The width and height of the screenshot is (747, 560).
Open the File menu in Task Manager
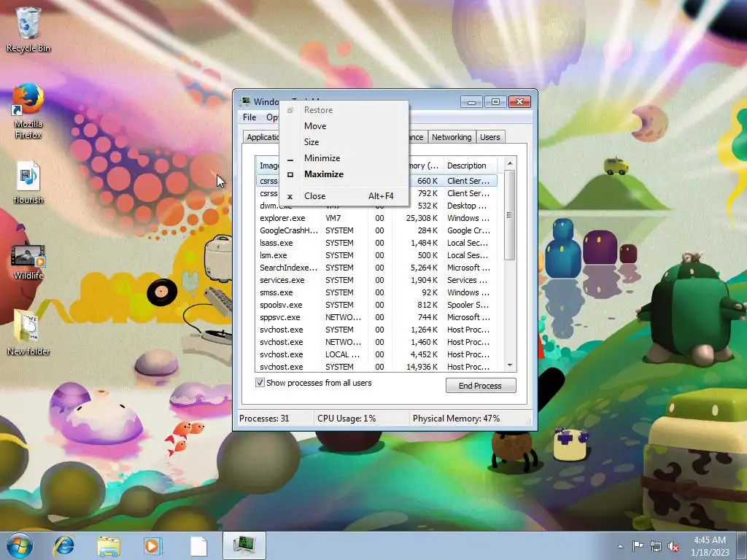(249, 117)
